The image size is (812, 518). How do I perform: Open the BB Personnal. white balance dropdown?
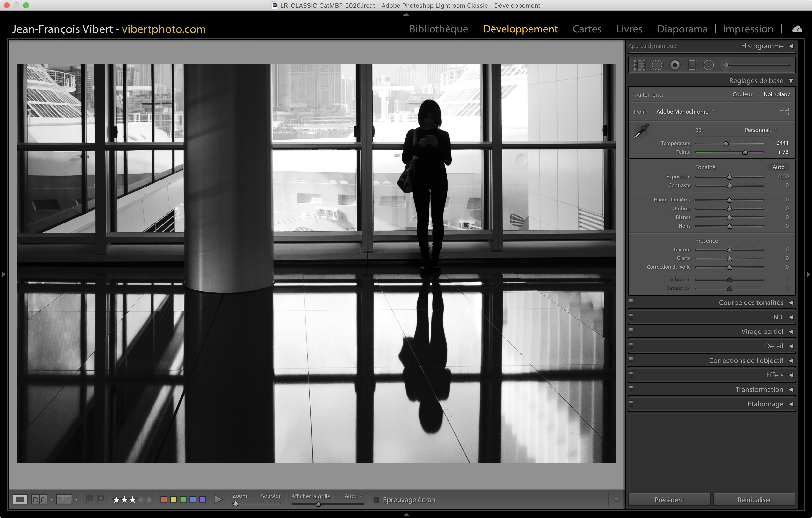(761, 130)
